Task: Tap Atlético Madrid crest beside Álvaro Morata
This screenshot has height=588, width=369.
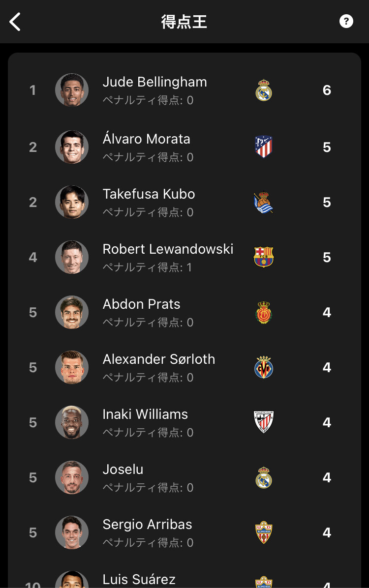Action: pyautogui.click(x=264, y=147)
